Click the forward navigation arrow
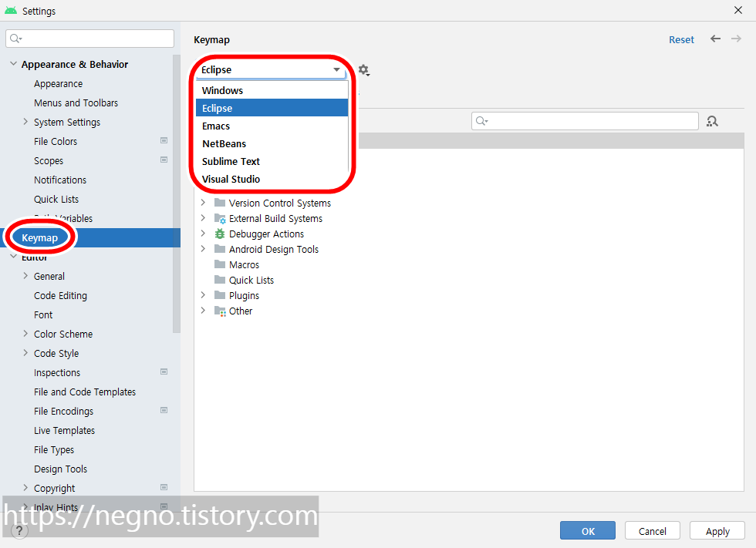The image size is (756, 548). [x=736, y=39]
